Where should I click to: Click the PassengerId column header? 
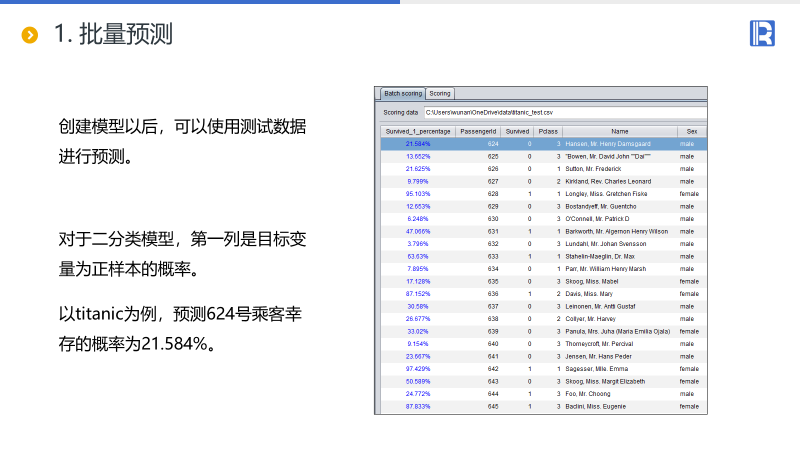pyautogui.click(x=478, y=131)
